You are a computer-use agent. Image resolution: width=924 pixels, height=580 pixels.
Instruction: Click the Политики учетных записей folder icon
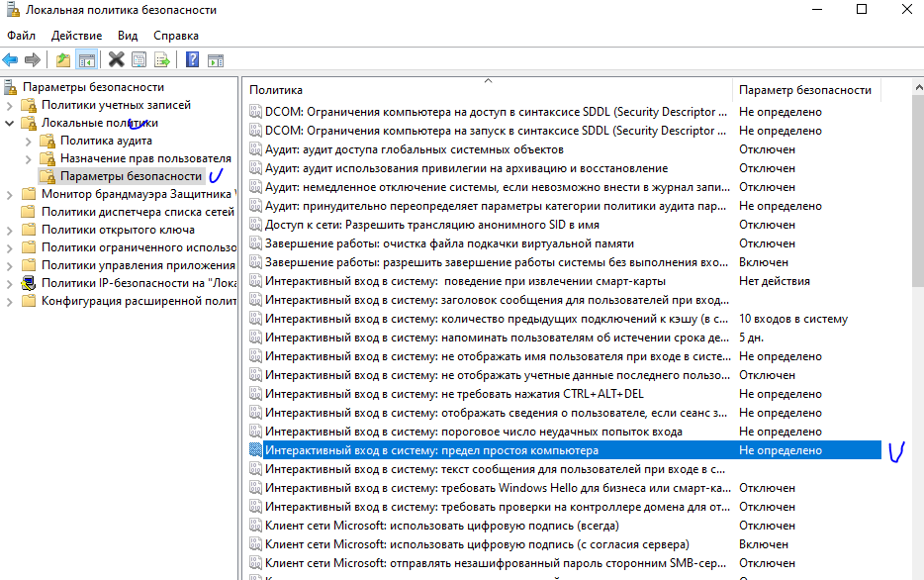[x=28, y=105]
